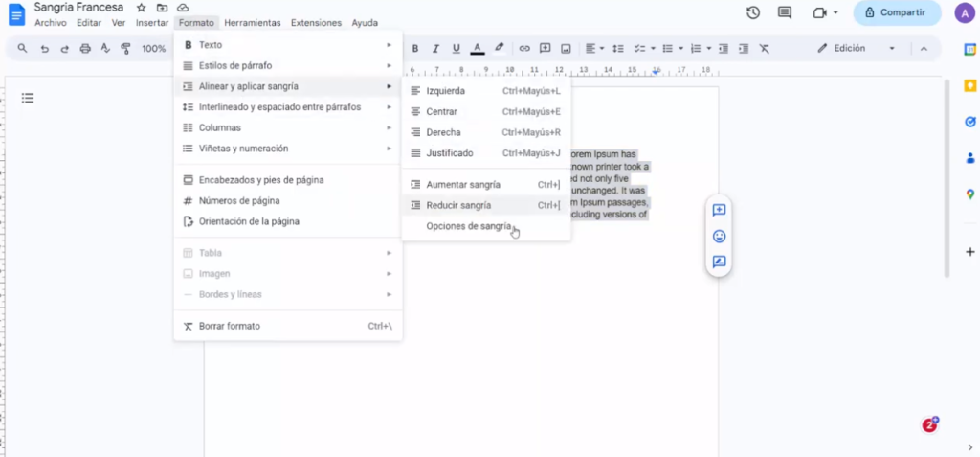Click the clear formatting toolbar icon
Image resolution: width=980 pixels, height=457 pixels.
(764, 48)
